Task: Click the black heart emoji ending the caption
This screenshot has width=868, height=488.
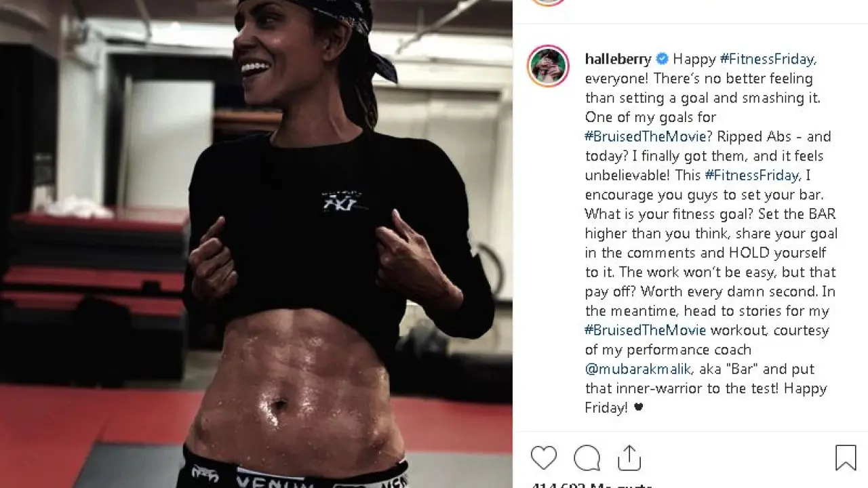Action: pos(638,408)
